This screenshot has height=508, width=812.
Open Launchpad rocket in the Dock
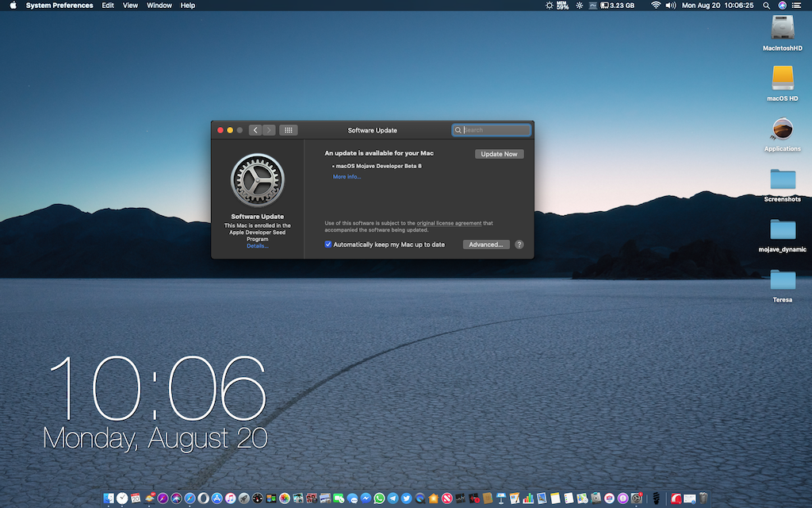244,498
